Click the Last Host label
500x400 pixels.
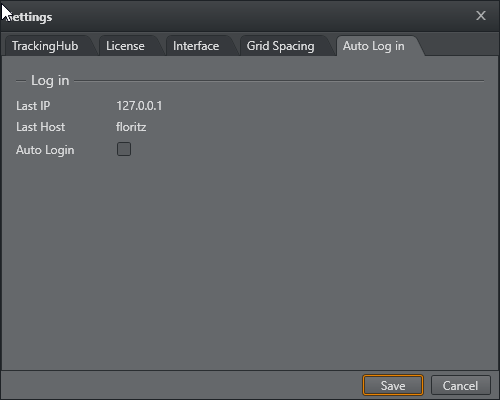coord(41,127)
